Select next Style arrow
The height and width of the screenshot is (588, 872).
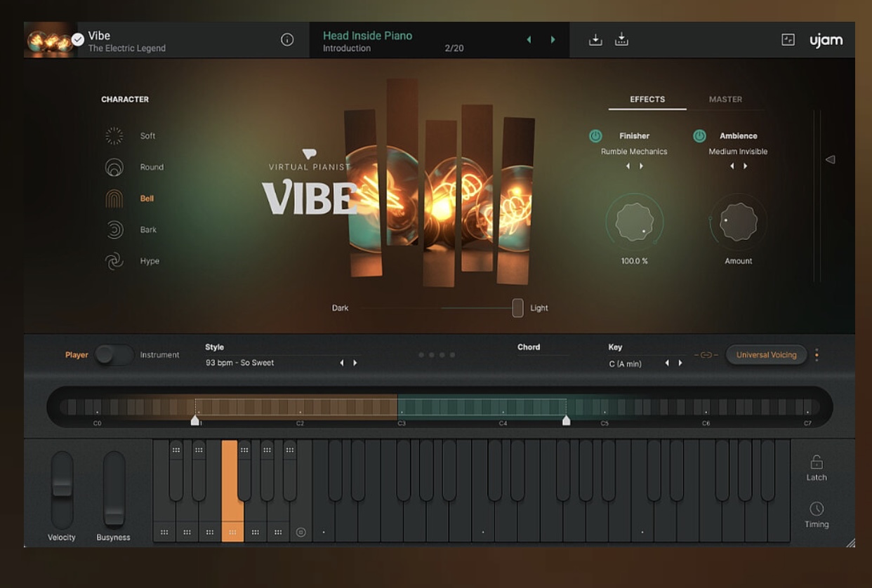[x=355, y=363]
